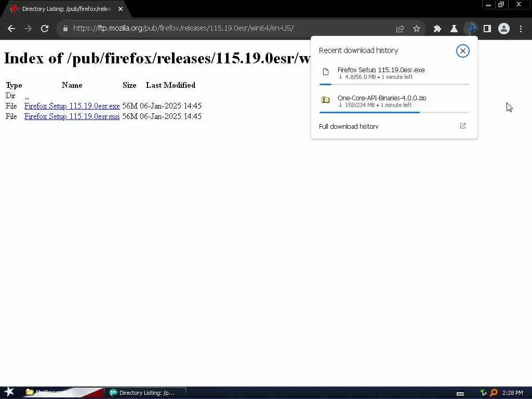Click the Name column header
This screenshot has height=399, width=532.
[72, 85]
